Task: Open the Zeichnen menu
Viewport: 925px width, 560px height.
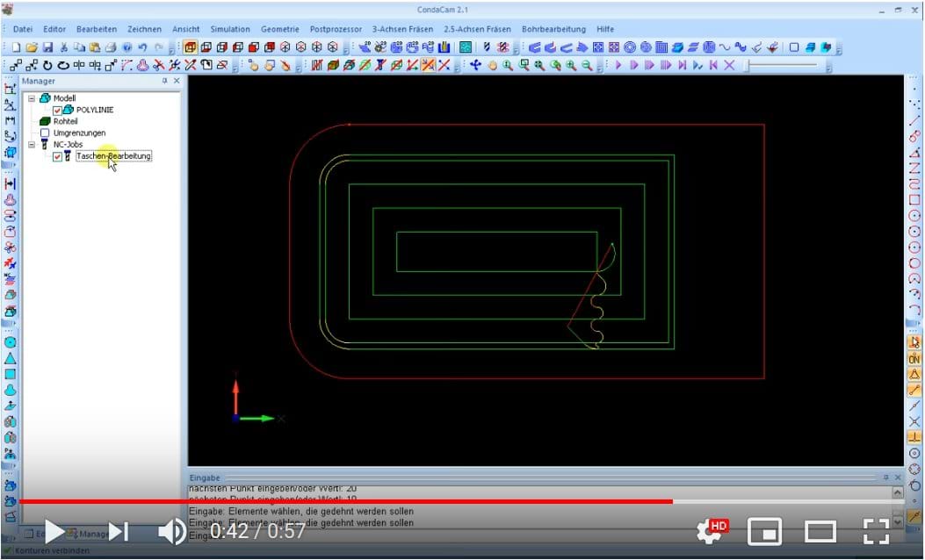Action: (x=145, y=29)
